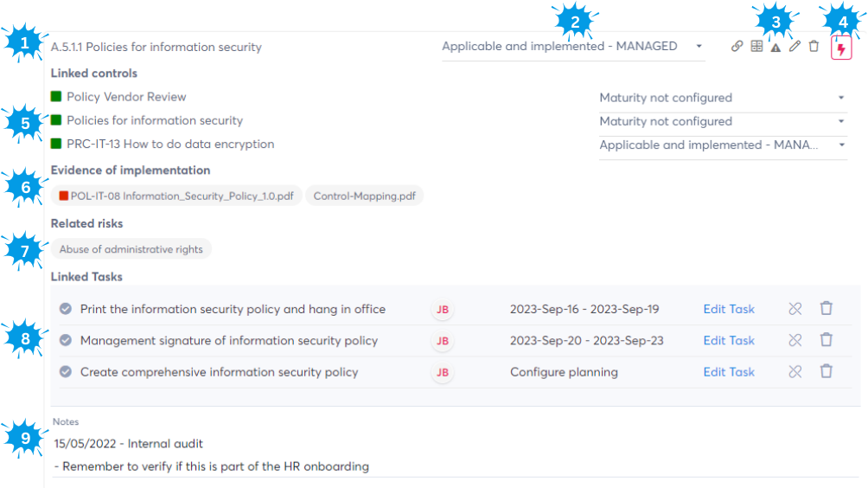Image resolution: width=868 pixels, height=488 pixels.
Task: Toggle check circle for 'Management signature' task
Action: [x=65, y=340]
